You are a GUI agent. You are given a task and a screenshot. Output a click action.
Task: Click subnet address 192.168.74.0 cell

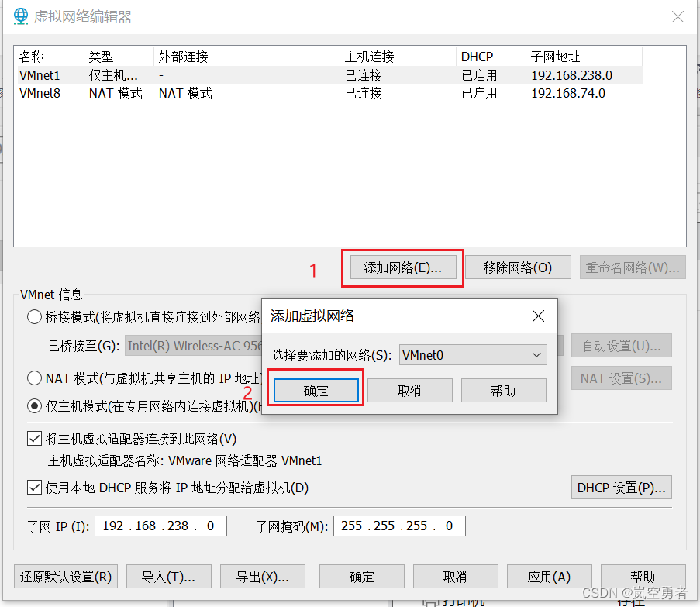(568, 93)
